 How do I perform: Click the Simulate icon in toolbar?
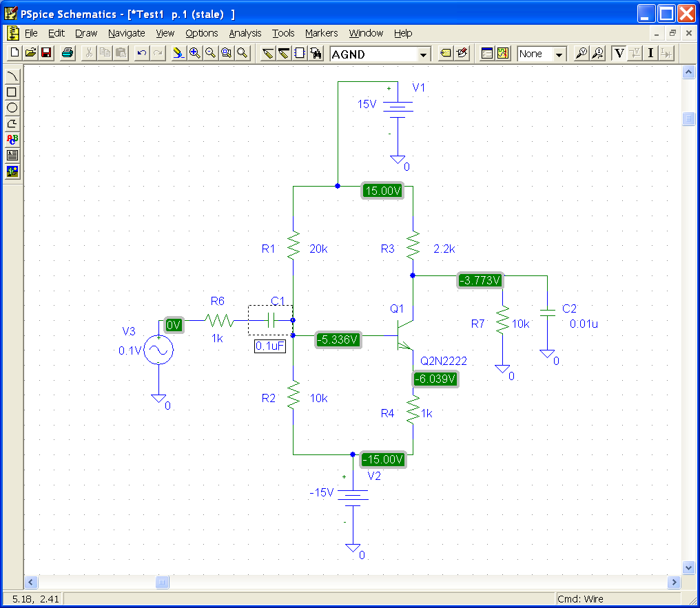tap(503, 53)
